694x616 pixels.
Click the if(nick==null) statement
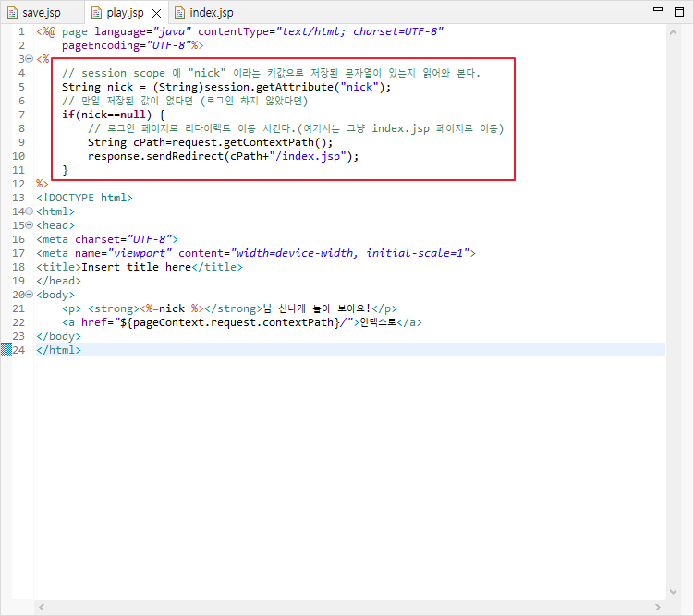tap(114, 115)
